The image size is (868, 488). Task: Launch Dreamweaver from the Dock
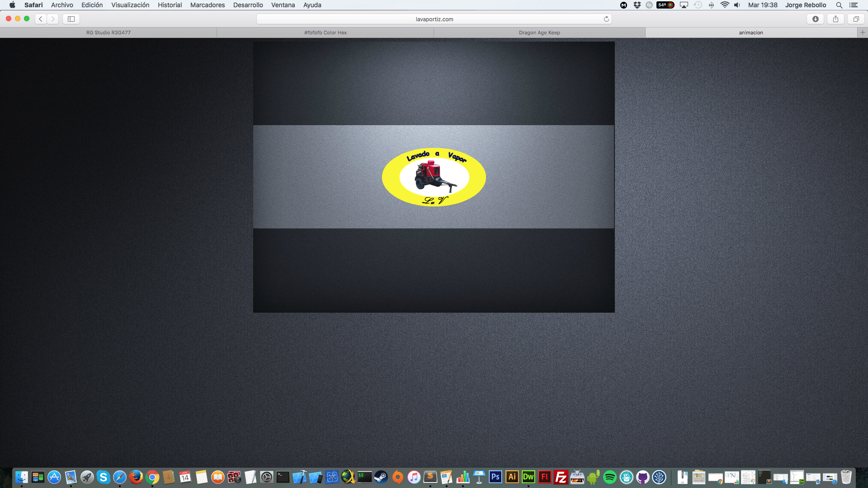528,477
